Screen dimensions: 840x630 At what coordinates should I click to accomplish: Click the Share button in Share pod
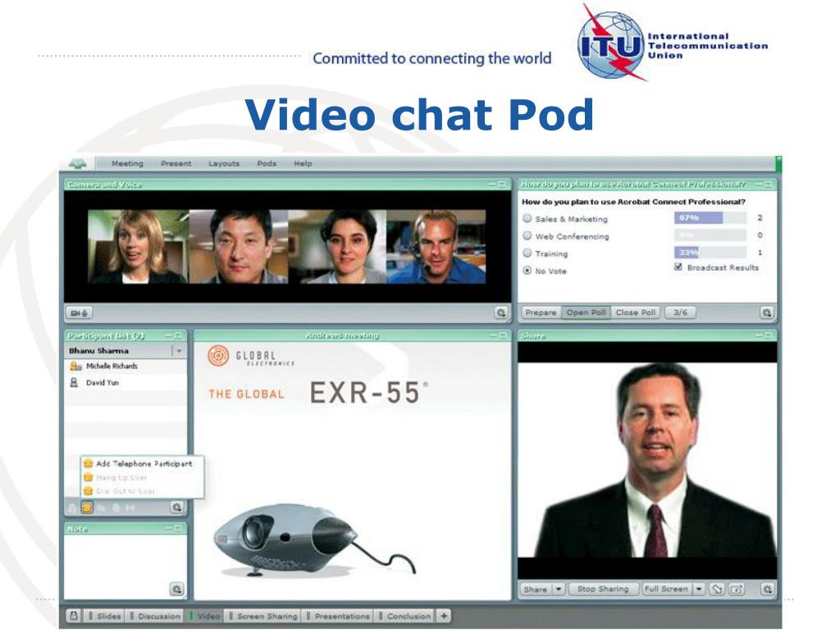pyautogui.click(x=535, y=589)
